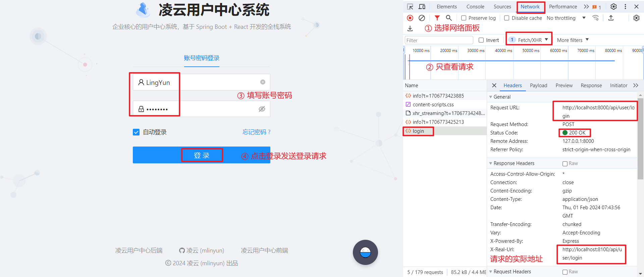644x277 pixels.
Task: Click the red filter funnel icon
Action: 437,18
